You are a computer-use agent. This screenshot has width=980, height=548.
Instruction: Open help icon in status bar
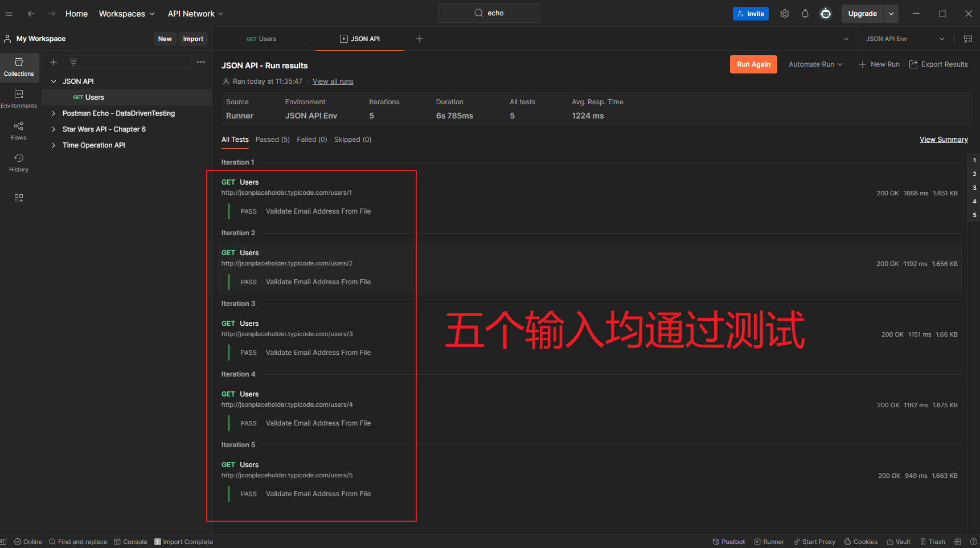tap(974, 542)
